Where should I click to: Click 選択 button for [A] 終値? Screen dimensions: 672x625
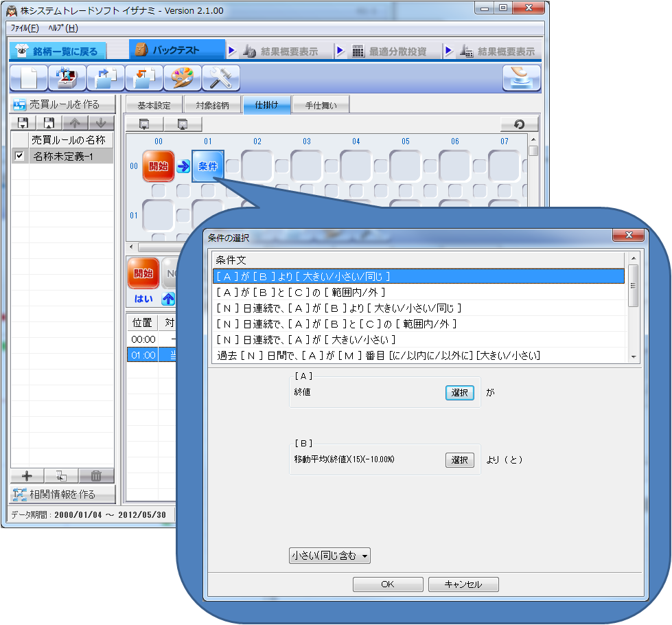click(460, 392)
